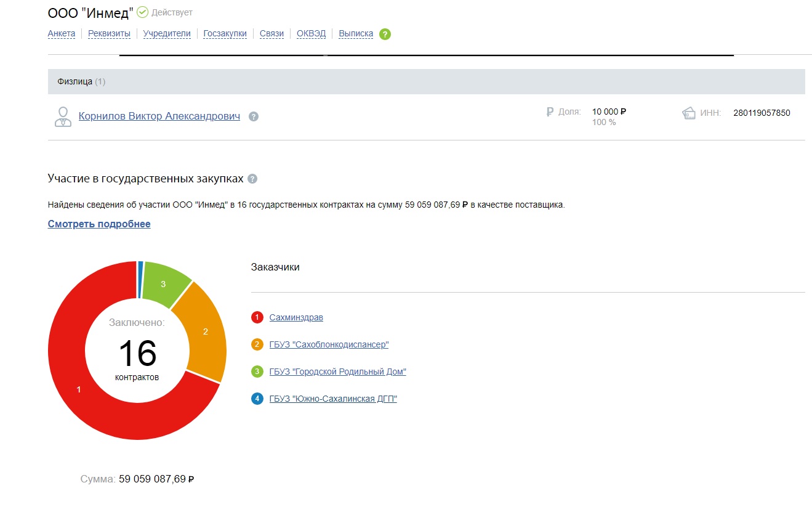This screenshot has width=812, height=512.
Task: Open ГБУЗ "Городской Родильный Дом" link
Action: click(x=337, y=372)
